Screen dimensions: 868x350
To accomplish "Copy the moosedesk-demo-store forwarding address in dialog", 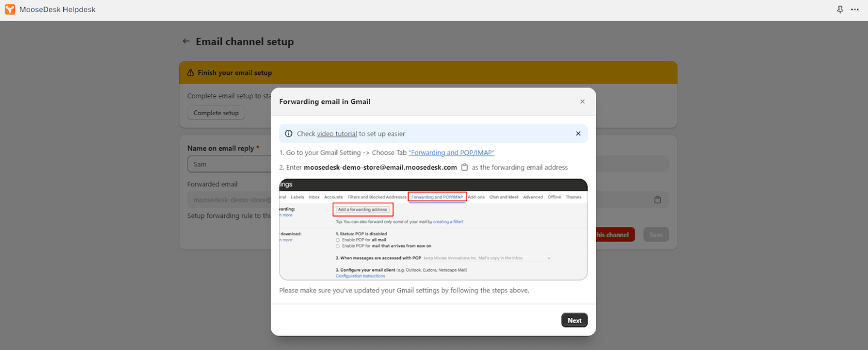I will point(464,167).
